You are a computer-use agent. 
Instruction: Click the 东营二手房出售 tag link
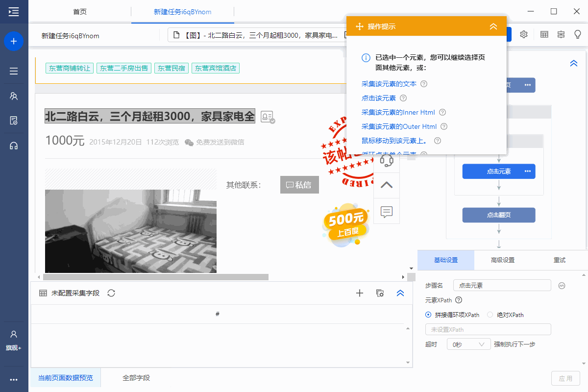tap(124, 68)
